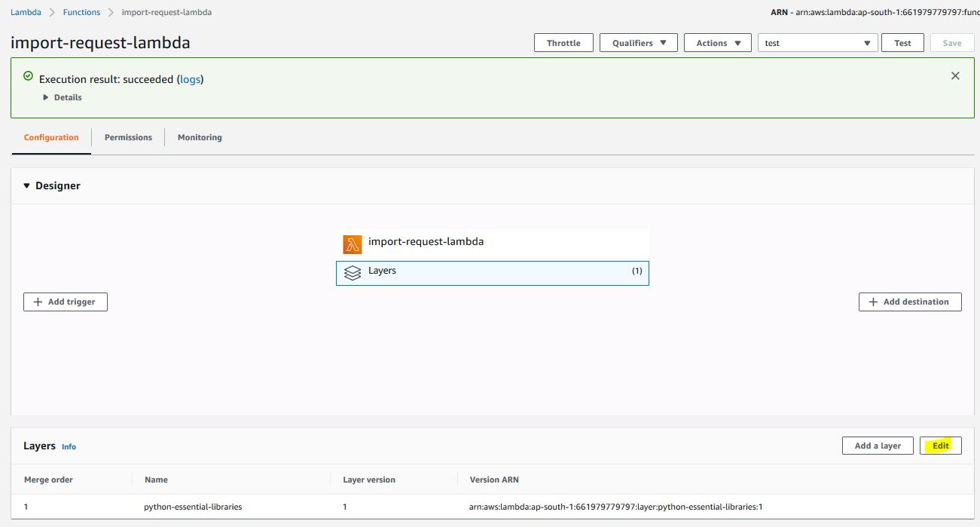Viewport: 980px width, 527px height.
Task: Open the test event selector dropdown
Action: click(817, 43)
